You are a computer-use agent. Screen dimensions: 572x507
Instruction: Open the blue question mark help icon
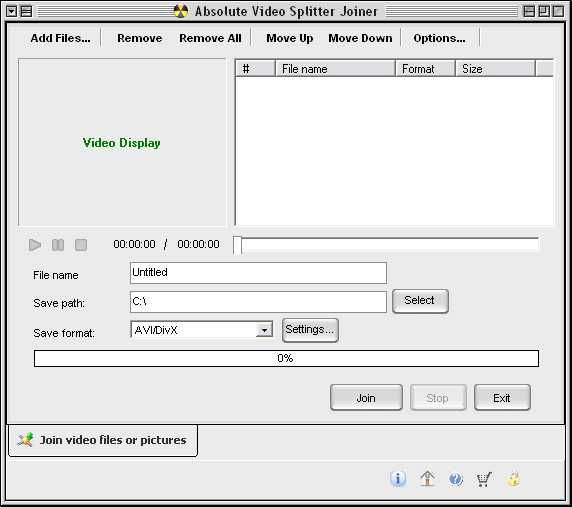point(456,479)
